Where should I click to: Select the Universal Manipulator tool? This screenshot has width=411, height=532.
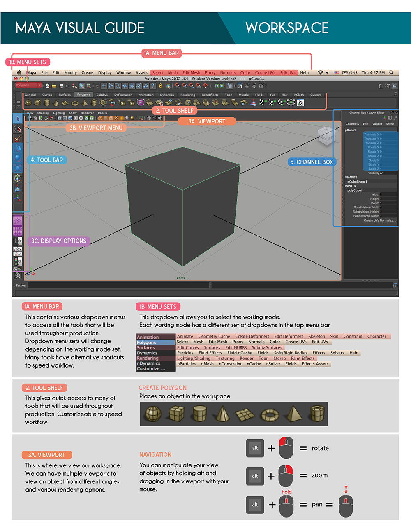(18, 178)
